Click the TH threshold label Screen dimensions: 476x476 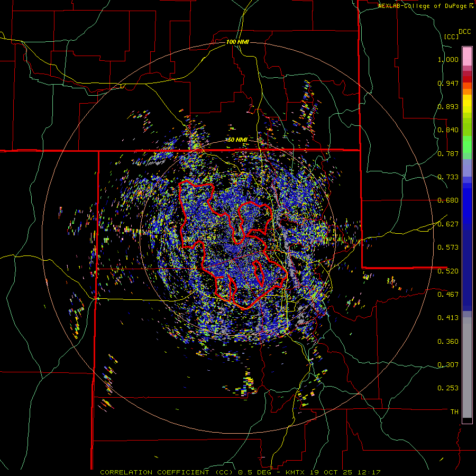[x=454, y=412]
